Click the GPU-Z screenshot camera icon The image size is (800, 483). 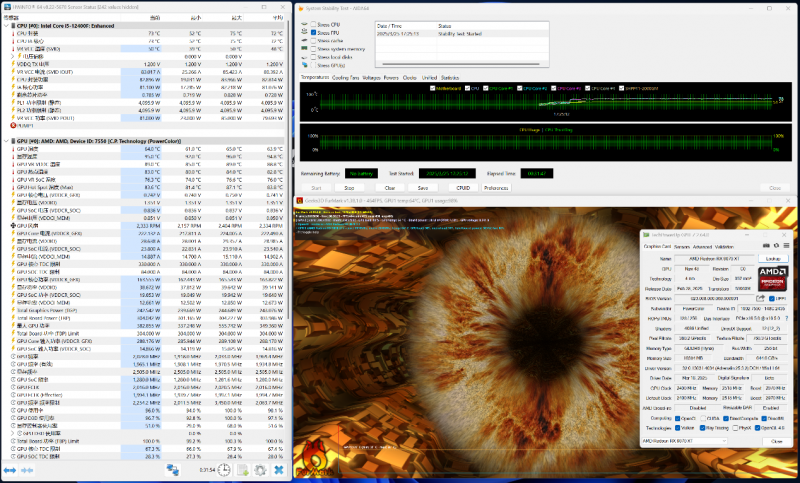[x=767, y=246]
